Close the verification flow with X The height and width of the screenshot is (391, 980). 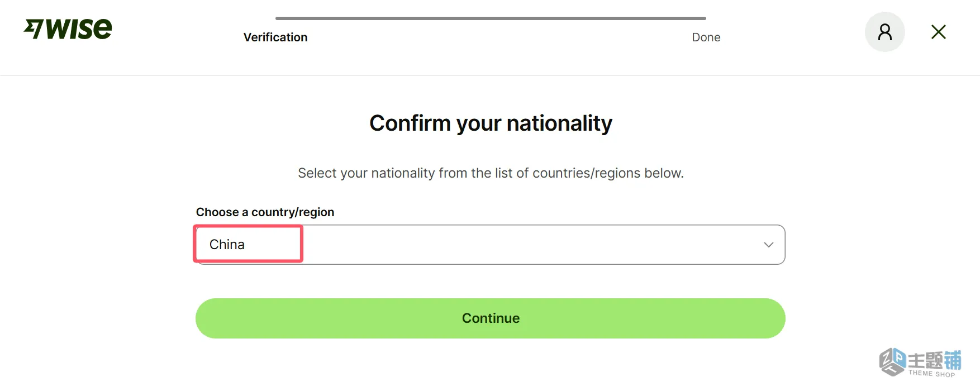tap(938, 32)
